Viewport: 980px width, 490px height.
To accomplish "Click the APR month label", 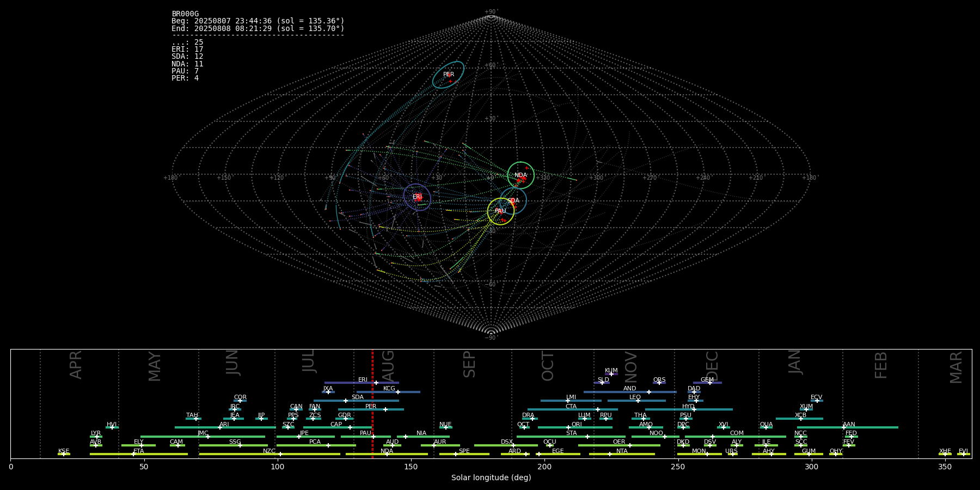I will pyautogui.click(x=76, y=365).
